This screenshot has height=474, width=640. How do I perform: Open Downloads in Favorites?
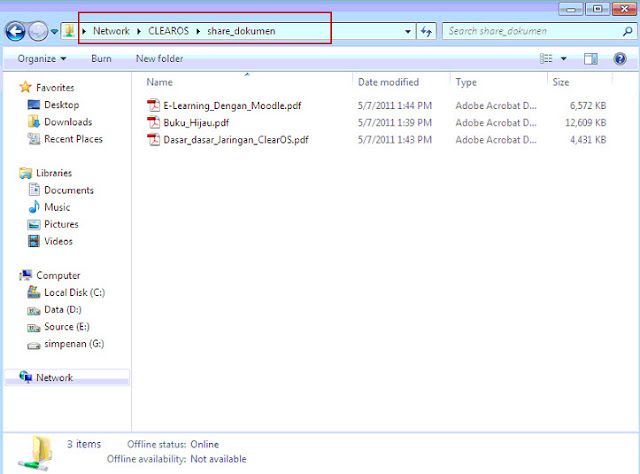(67, 122)
